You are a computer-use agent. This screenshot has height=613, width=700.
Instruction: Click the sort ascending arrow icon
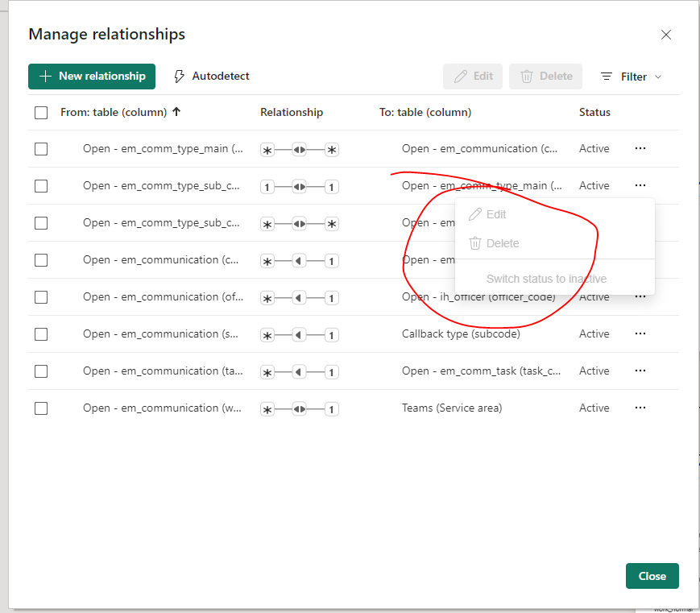tap(176, 112)
